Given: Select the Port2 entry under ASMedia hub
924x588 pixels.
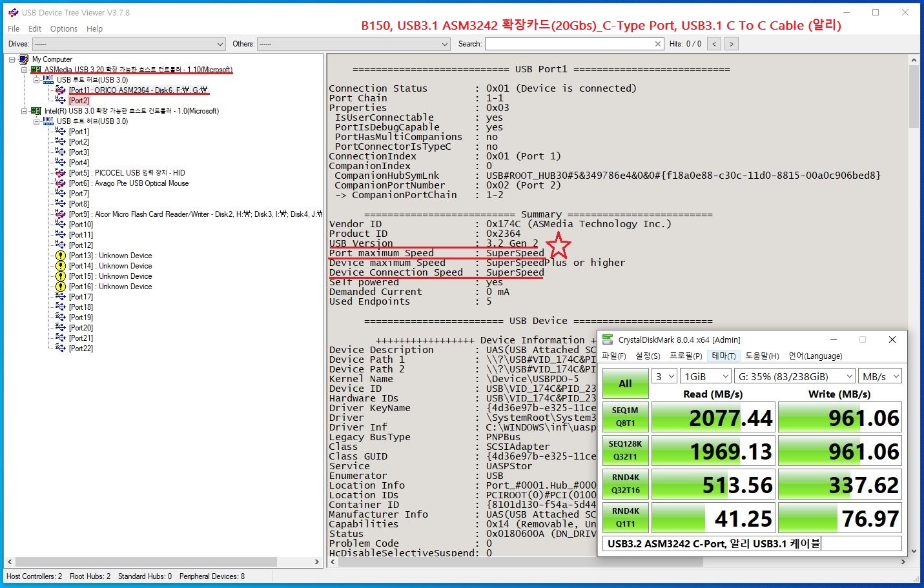Looking at the screenshot, I should click(x=79, y=101).
